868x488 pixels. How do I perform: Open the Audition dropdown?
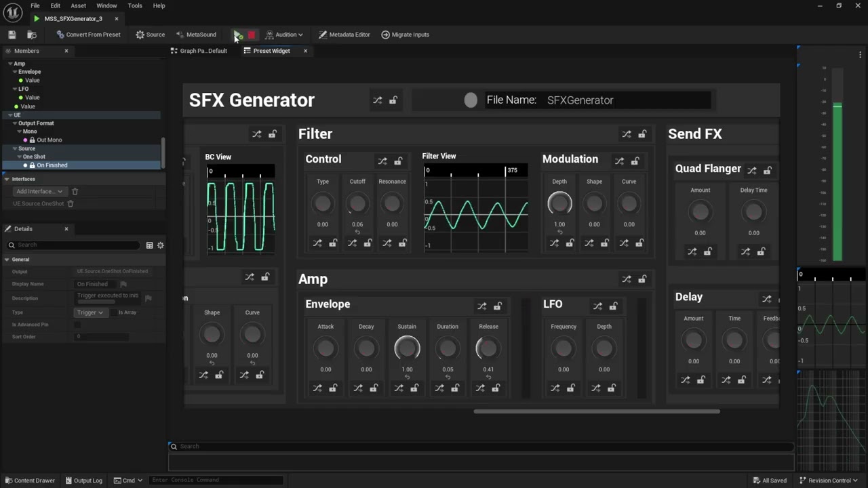283,35
